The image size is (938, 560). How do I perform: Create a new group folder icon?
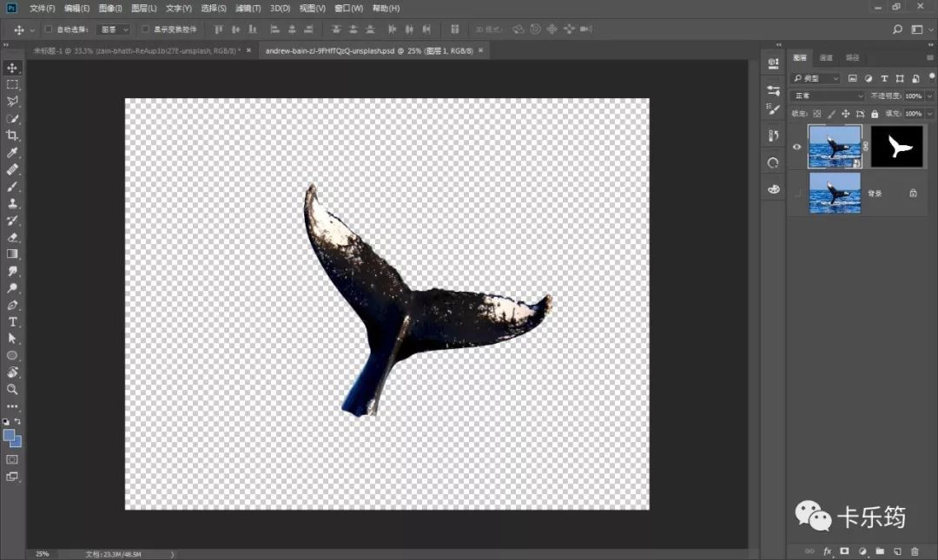[879, 551]
